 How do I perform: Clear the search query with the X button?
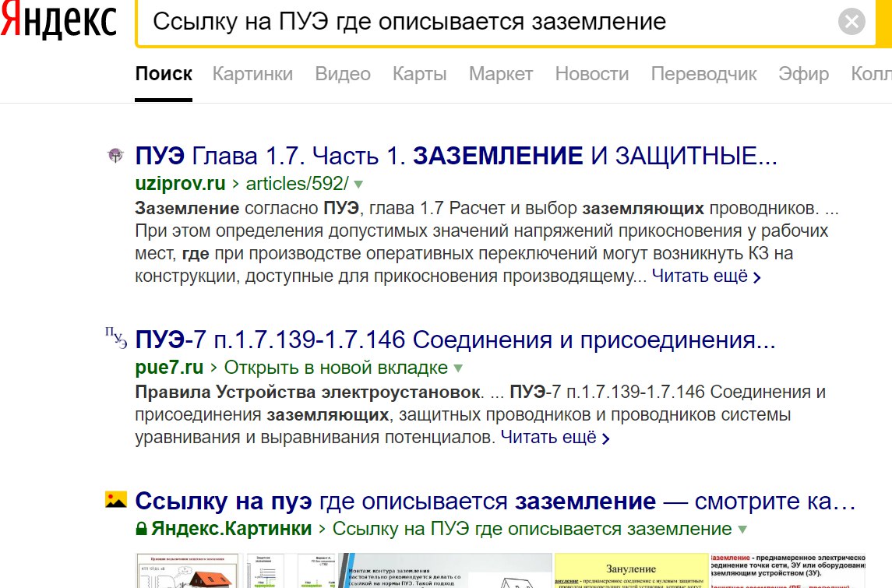[851, 22]
